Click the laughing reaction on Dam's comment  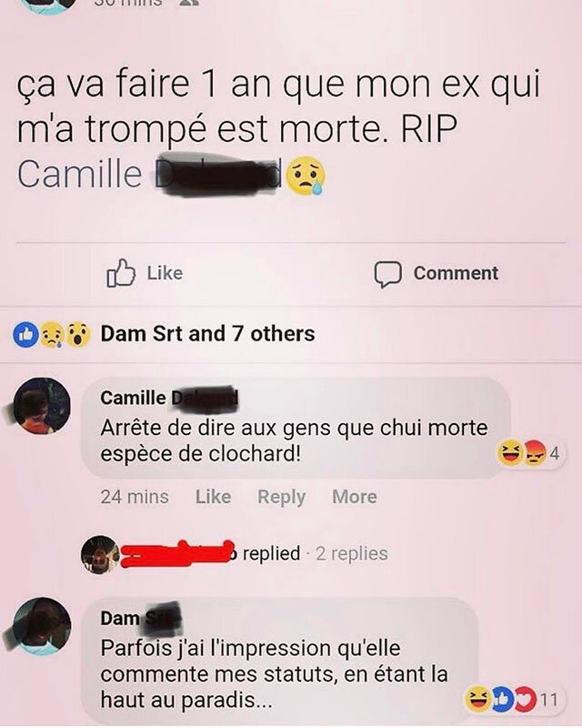click(x=478, y=699)
